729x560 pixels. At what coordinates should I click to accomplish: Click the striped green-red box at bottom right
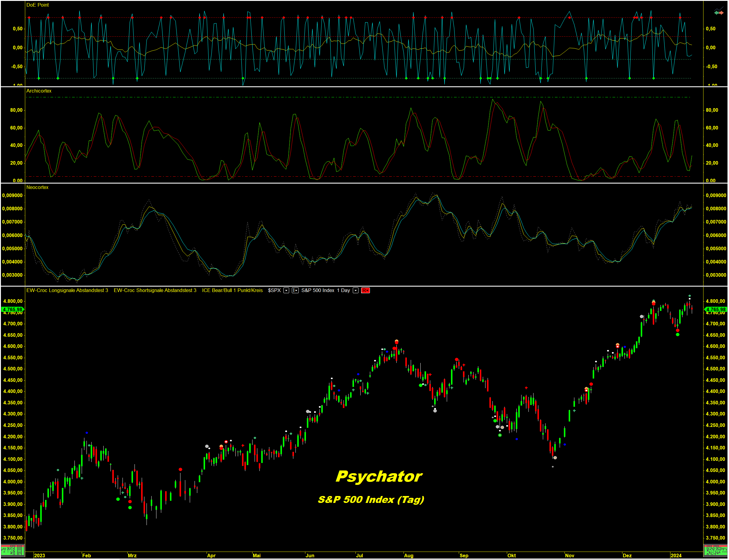pos(716,550)
